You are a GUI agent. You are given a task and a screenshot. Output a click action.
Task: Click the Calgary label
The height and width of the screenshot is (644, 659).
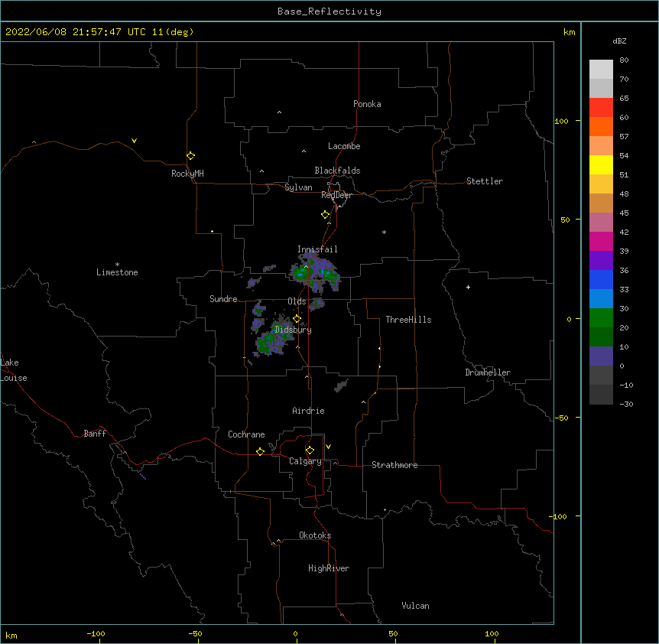[305, 461]
